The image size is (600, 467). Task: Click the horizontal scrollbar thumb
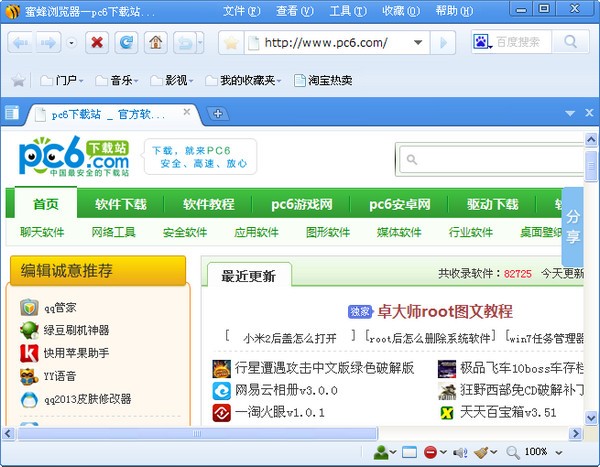coord(197,433)
